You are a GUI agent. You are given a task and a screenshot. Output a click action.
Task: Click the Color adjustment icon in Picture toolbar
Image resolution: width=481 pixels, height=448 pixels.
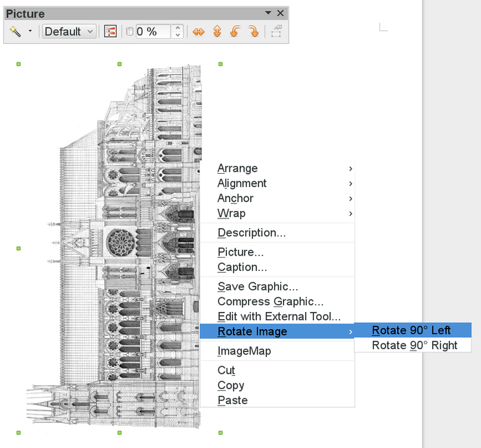tap(110, 32)
